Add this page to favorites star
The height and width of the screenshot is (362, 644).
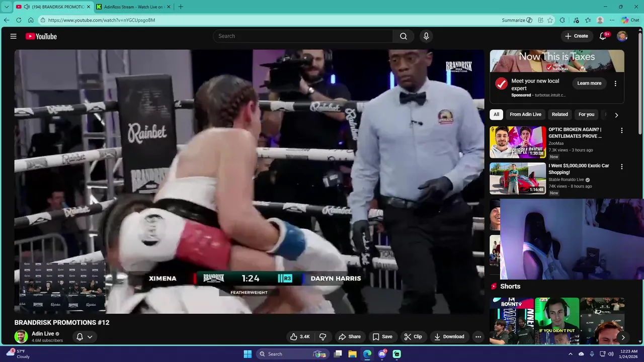coord(550,20)
